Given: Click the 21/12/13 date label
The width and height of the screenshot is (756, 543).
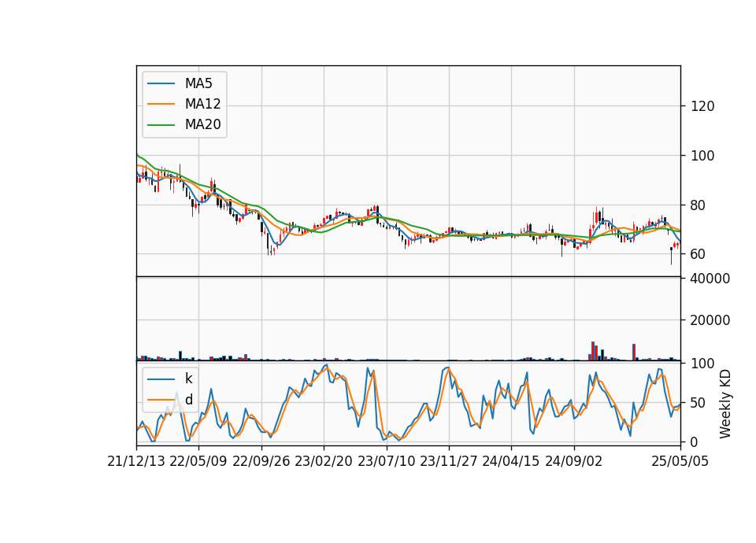Looking at the screenshot, I should (x=136, y=462).
